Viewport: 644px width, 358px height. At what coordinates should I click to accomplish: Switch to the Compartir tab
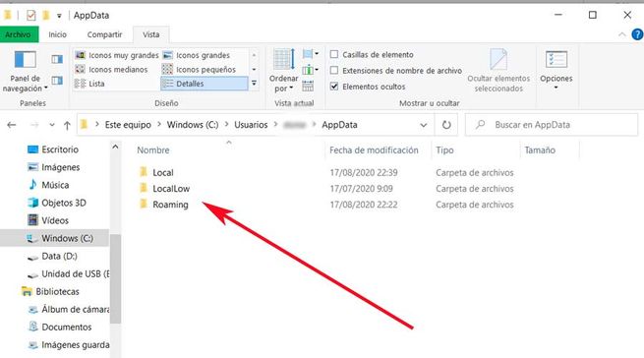pyautogui.click(x=105, y=34)
